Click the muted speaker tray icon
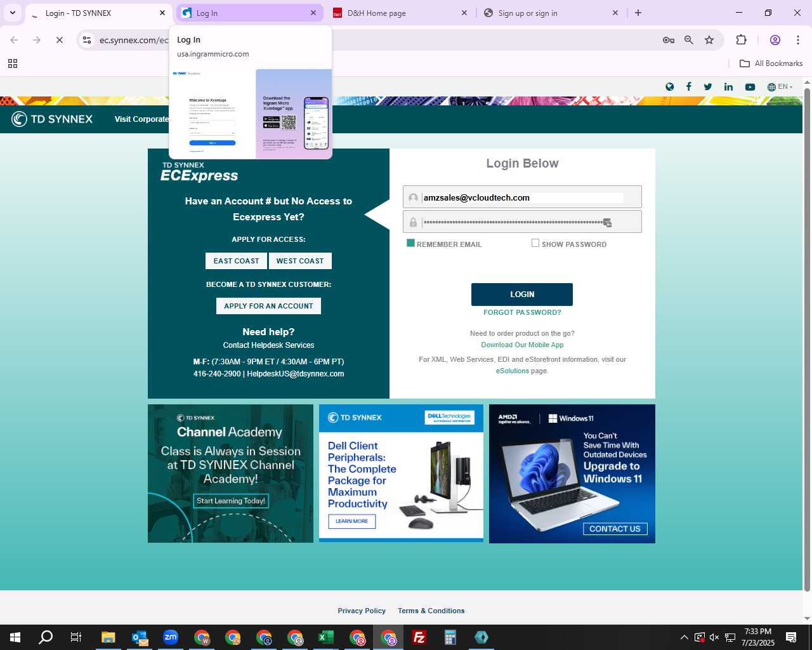812x650 pixels. [714, 637]
